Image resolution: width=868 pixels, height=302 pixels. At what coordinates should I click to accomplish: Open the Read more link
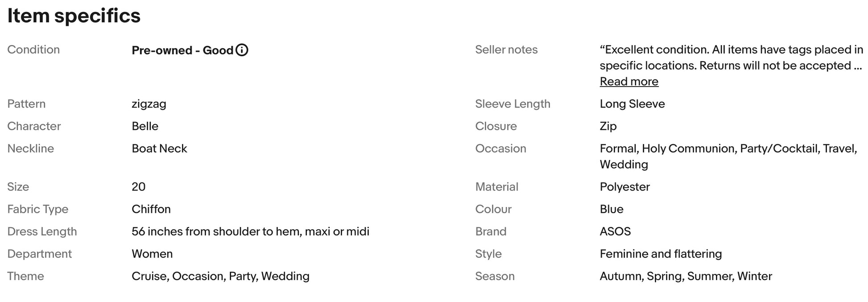629,82
